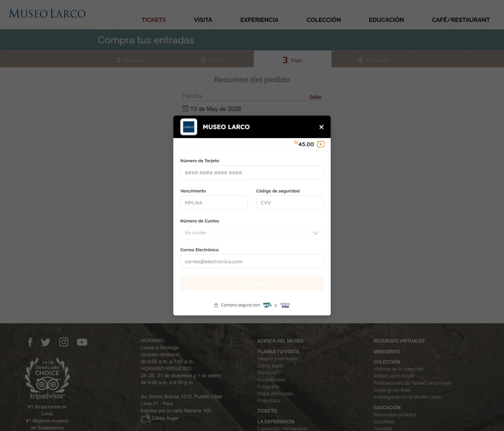Screen dimensions: 504x431
Task: Open Publicaciones de Rafael Larco Hoyle link
Action: pos(412,383)
